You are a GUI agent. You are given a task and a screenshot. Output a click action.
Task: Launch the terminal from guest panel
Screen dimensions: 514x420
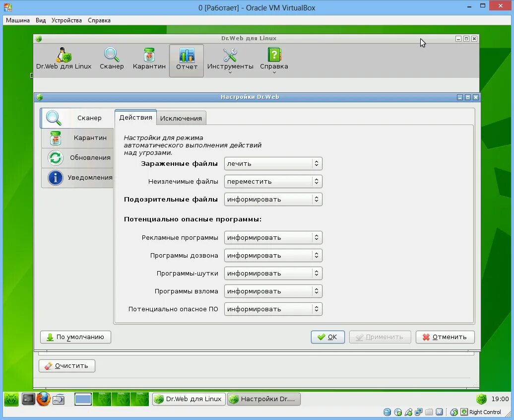coord(28,399)
